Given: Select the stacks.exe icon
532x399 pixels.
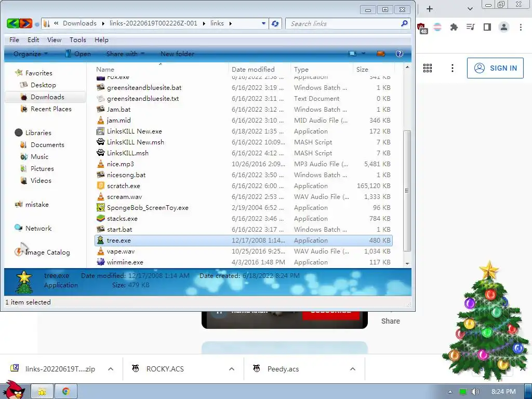Looking at the screenshot, I should pyautogui.click(x=100, y=218).
